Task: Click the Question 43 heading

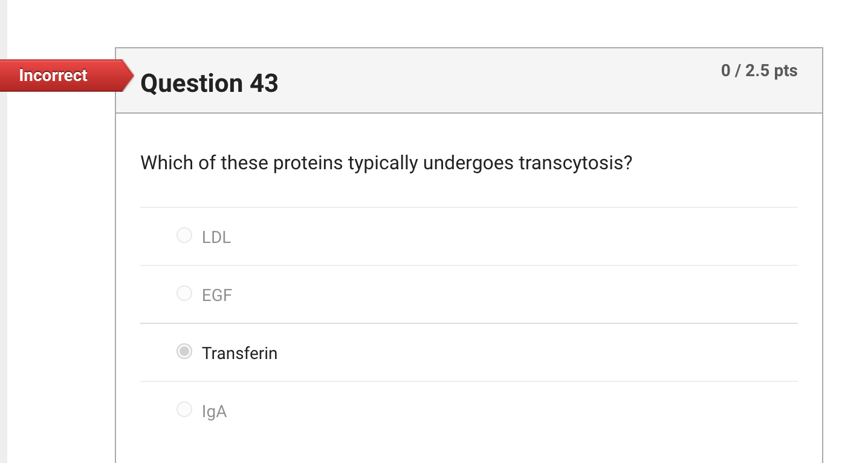Action: point(209,83)
